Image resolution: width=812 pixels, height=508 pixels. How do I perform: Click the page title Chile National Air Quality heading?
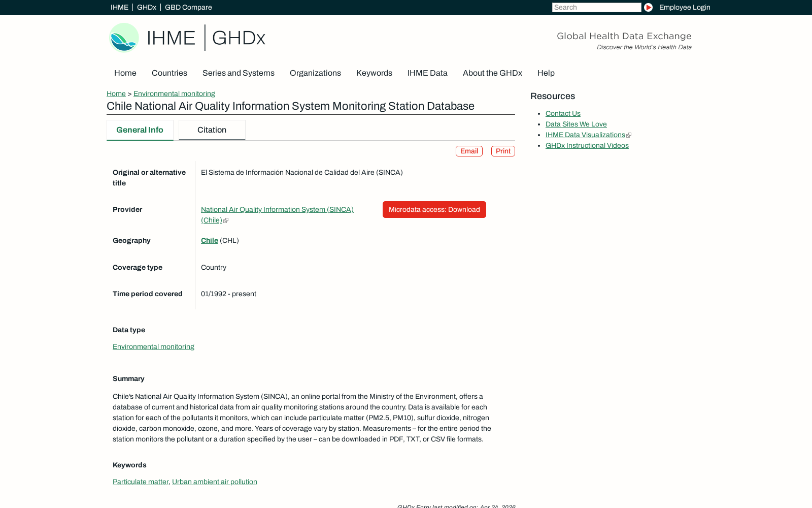point(290,106)
